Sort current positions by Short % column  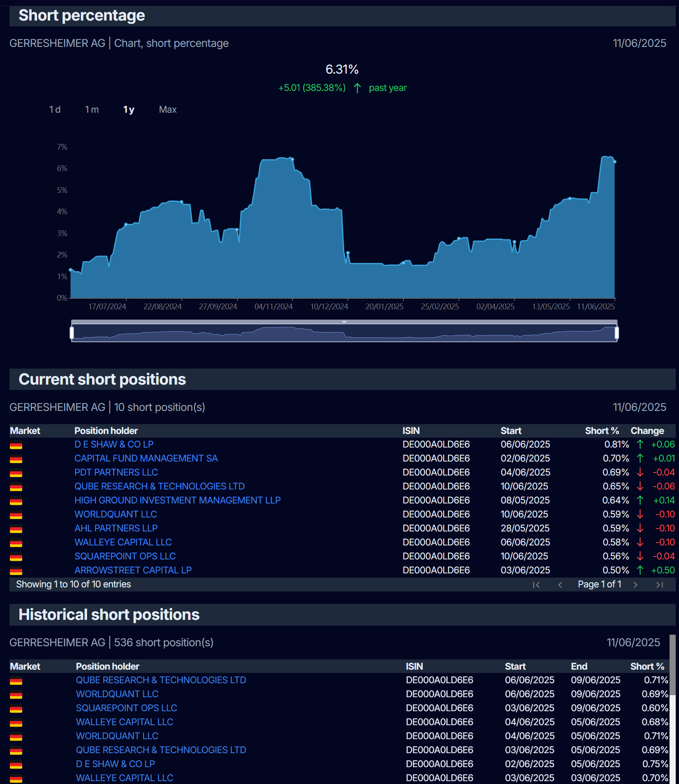click(x=602, y=431)
